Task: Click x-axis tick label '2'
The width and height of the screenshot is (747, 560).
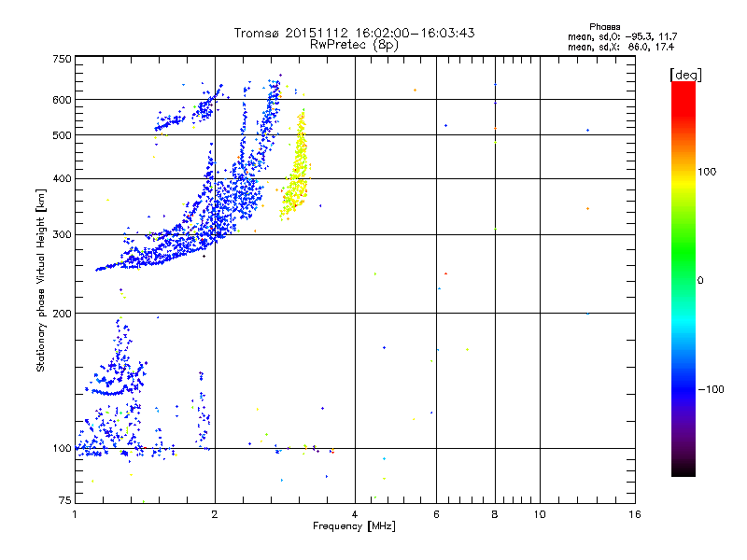Action: coord(215,514)
